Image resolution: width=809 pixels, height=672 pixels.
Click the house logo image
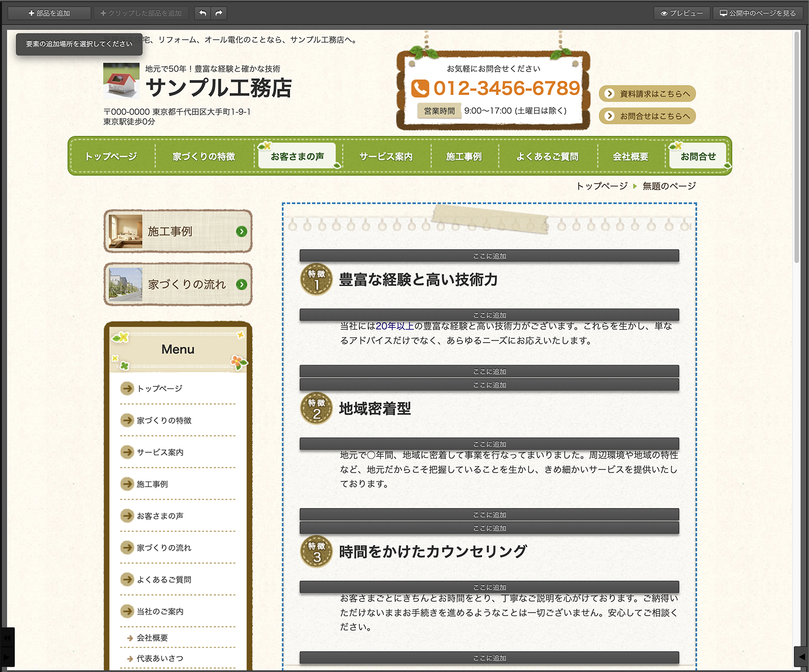click(121, 80)
